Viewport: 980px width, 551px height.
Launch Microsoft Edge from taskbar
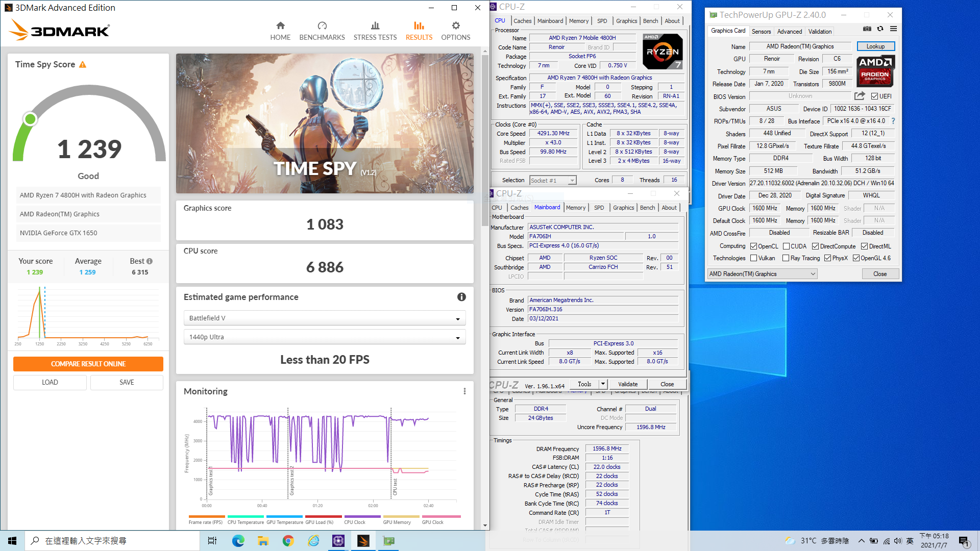(x=238, y=541)
